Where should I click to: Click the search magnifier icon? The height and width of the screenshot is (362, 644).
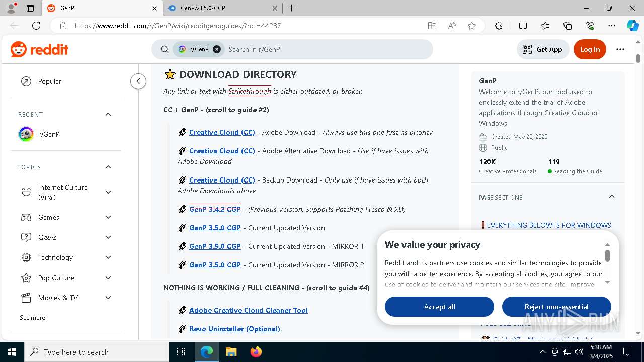164,49
